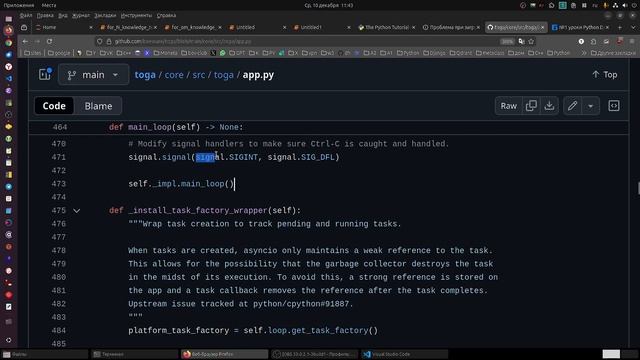This screenshot has width=640, height=360.
Task: Open the Raw file view
Action: coord(509,106)
